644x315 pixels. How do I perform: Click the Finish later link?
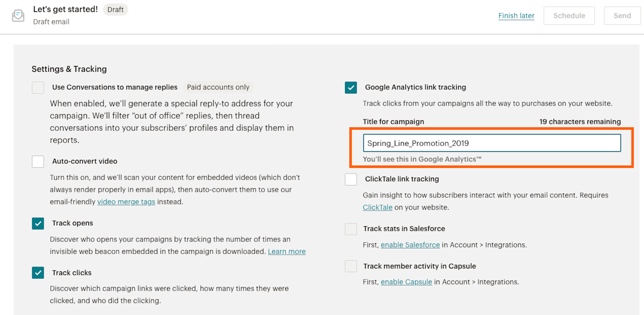coord(516,16)
